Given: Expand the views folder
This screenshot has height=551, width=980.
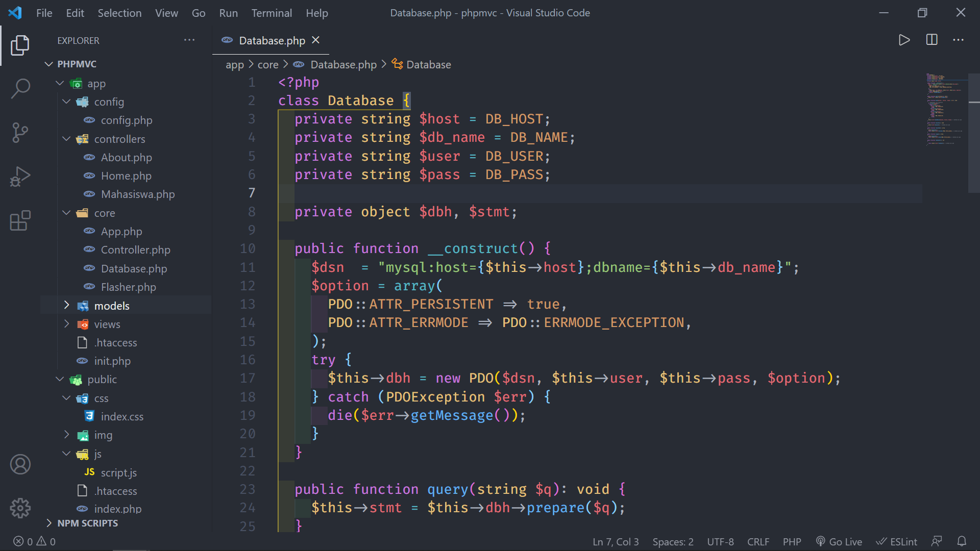Looking at the screenshot, I should tap(66, 324).
